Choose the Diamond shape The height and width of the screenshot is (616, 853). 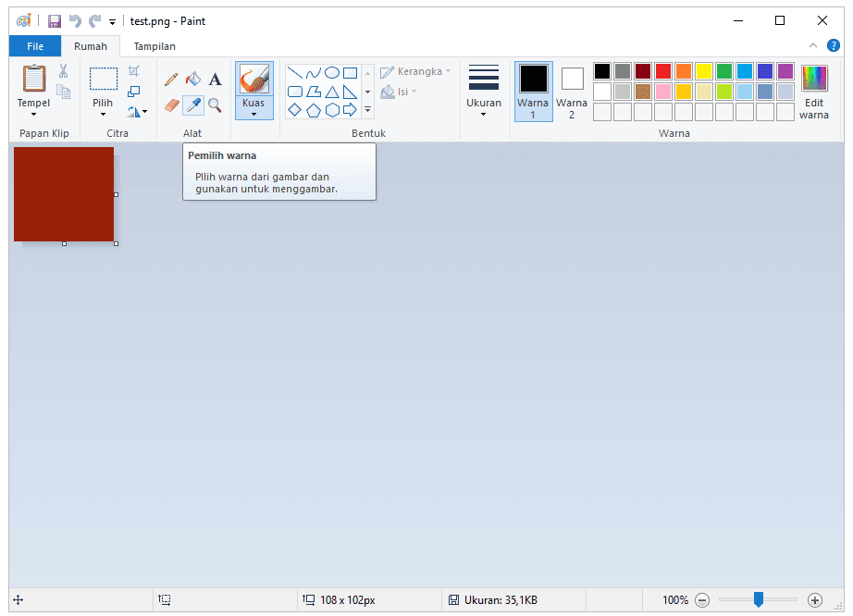pyautogui.click(x=294, y=110)
